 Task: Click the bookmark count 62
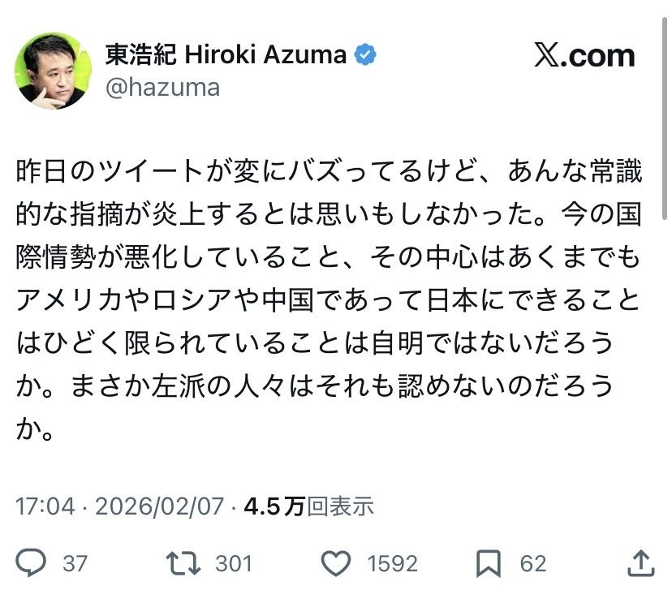pos(533,563)
